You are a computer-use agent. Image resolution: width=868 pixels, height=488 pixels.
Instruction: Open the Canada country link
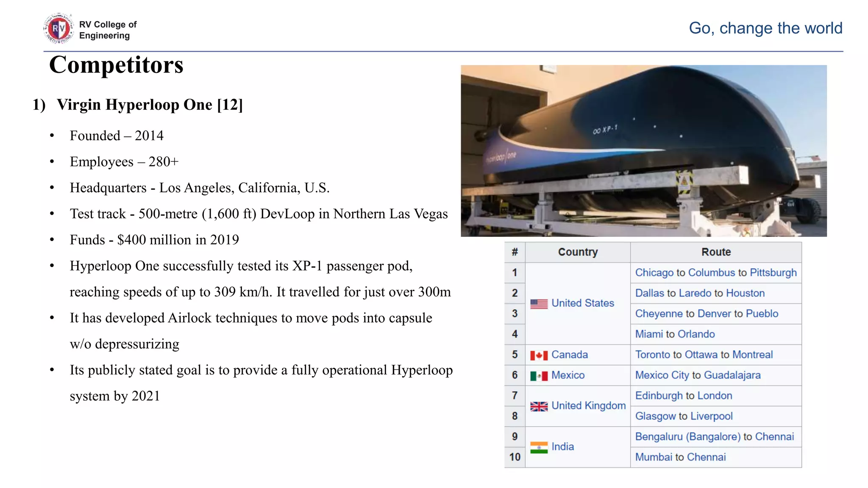point(570,355)
